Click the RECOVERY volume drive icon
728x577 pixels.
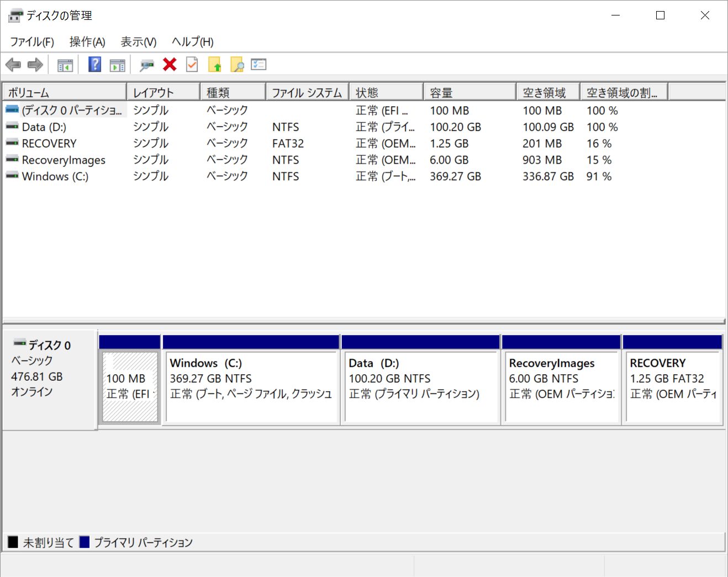12,143
